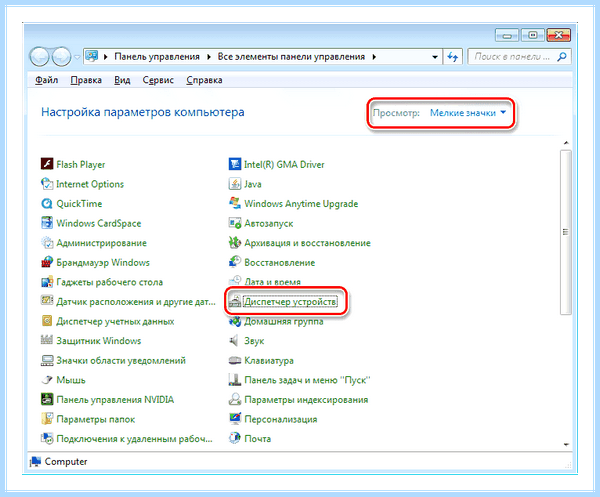Viewport: 600px width, 497px height.
Task: Click the scrollbar down arrow
Action: (566, 444)
